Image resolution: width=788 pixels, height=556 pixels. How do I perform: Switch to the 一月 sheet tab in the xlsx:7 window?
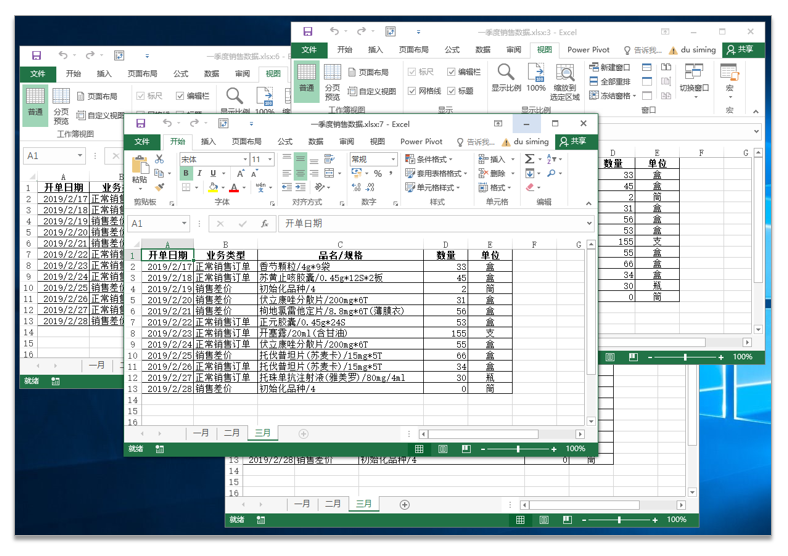(201, 433)
